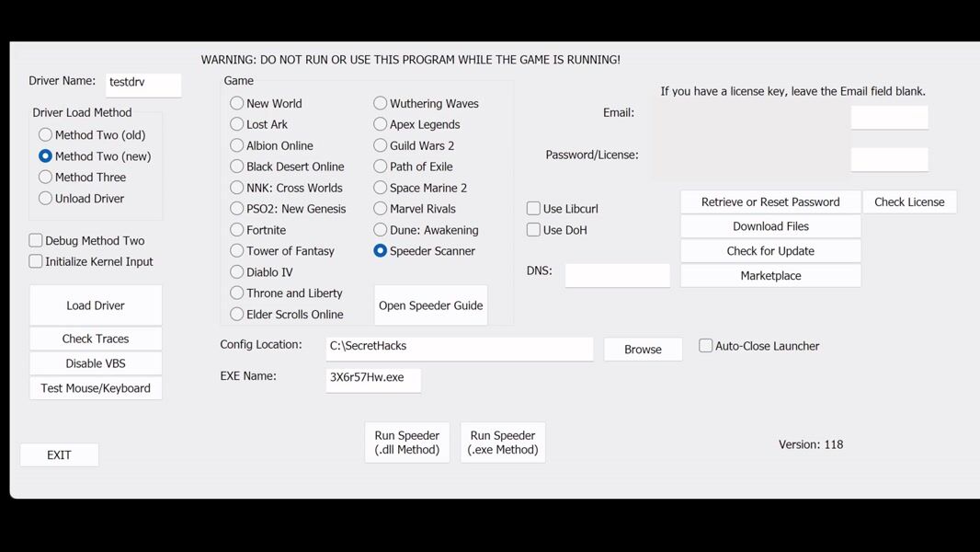This screenshot has height=552, width=980.
Task: Tick the Initialize Kernel Input checkbox
Action: (36, 262)
